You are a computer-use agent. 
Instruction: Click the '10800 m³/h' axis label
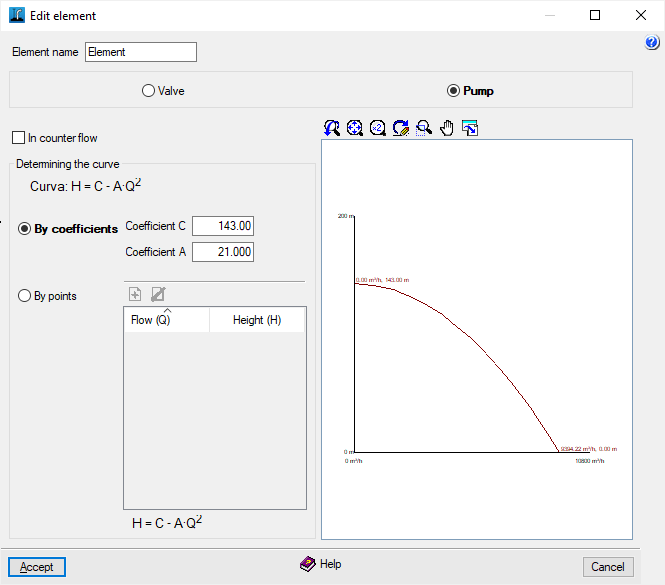pos(590,461)
